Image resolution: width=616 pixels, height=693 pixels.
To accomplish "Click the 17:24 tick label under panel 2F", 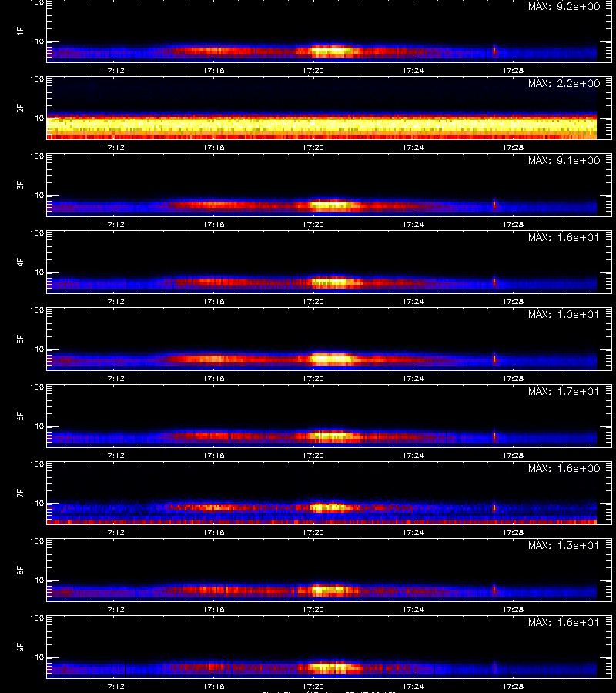I will tap(413, 147).
